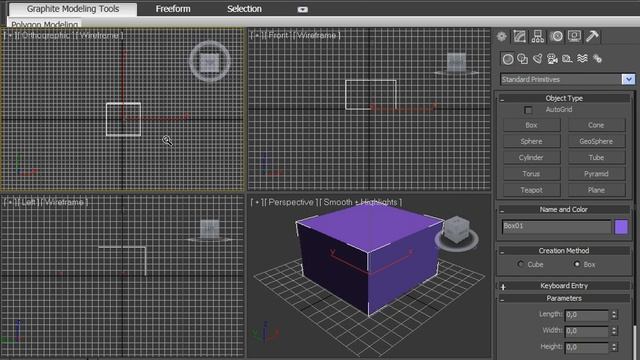Click the ViewCube in Orthographic viewport
Image resolution: width=640 pixels, height=360 pixels.
(x=209, y=62)
